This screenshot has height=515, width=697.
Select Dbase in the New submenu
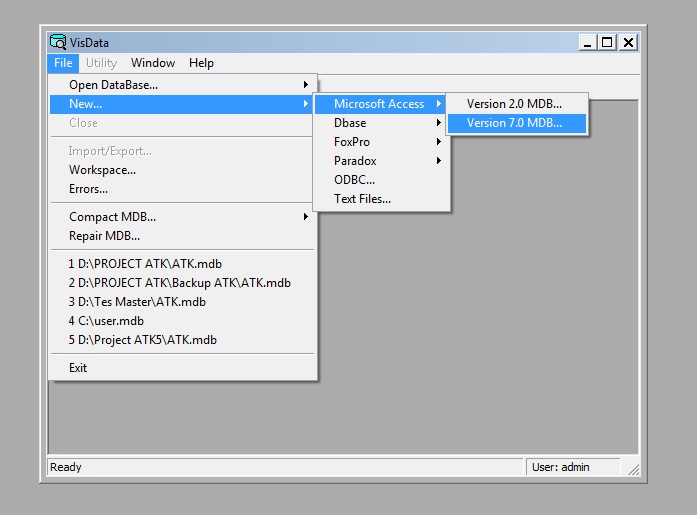[x=381, y=123]
